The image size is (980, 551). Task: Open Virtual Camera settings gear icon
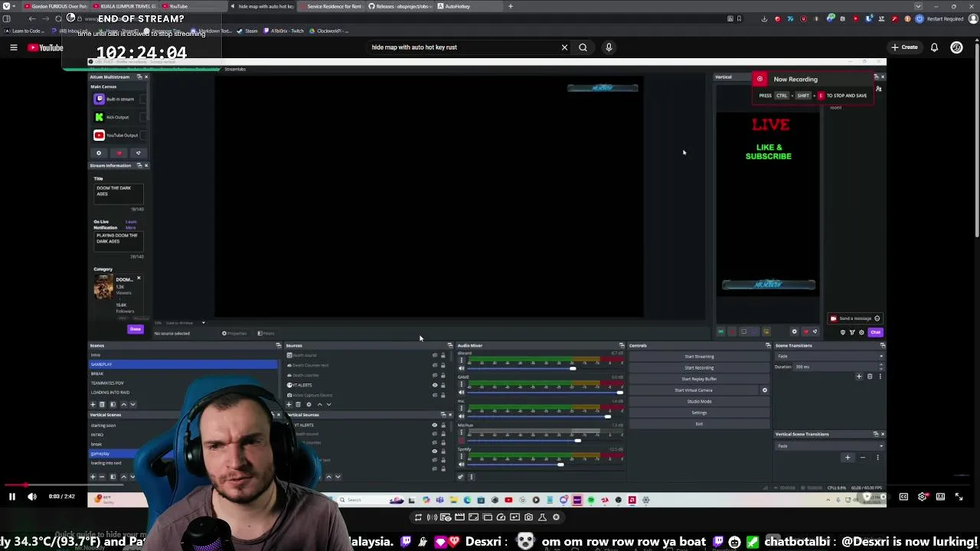pyautogui.click(x=764, y=390)
